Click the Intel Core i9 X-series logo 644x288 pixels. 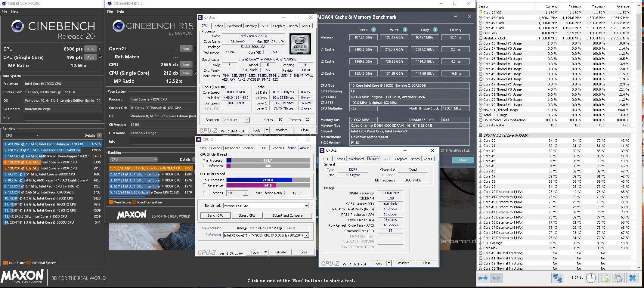tap(300, 44)
